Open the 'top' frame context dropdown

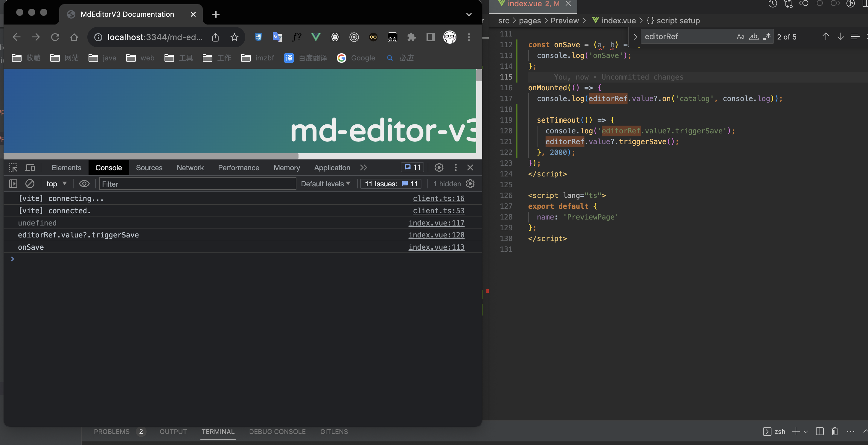(x=56, y=184)
